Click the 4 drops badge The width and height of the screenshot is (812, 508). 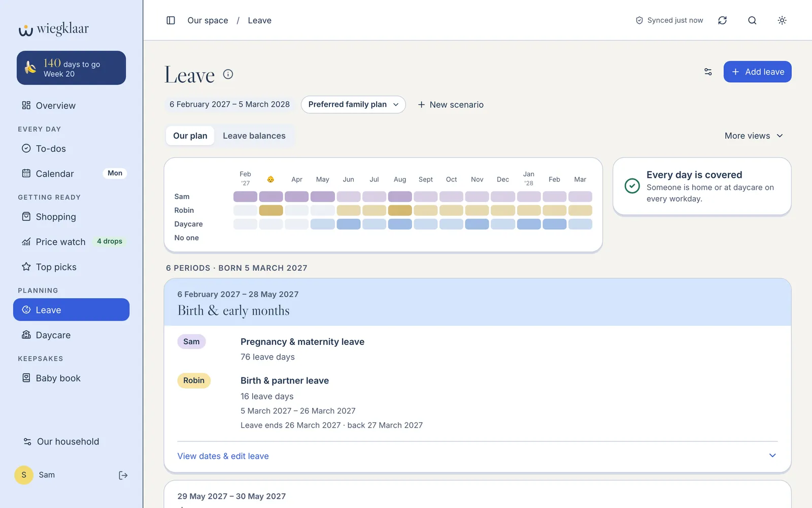110,241
